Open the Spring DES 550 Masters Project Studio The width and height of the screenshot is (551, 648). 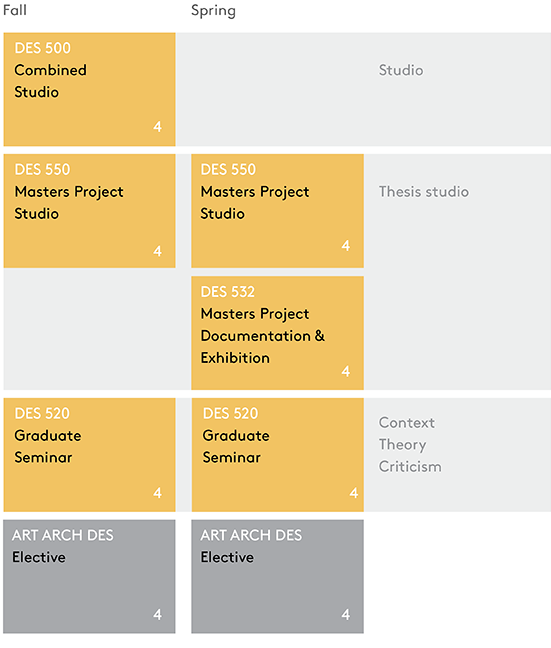coord(277,211)
